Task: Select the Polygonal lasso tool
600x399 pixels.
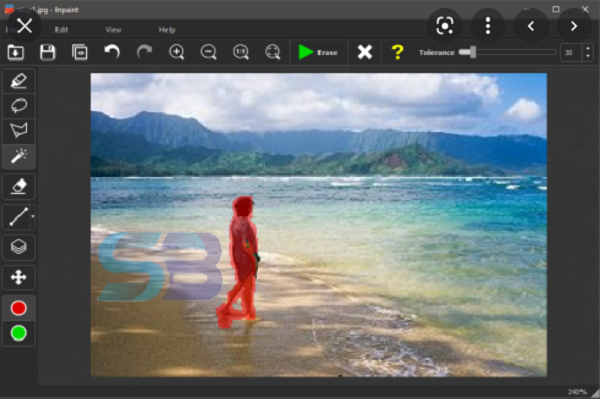Action: [x=19, y=130]
